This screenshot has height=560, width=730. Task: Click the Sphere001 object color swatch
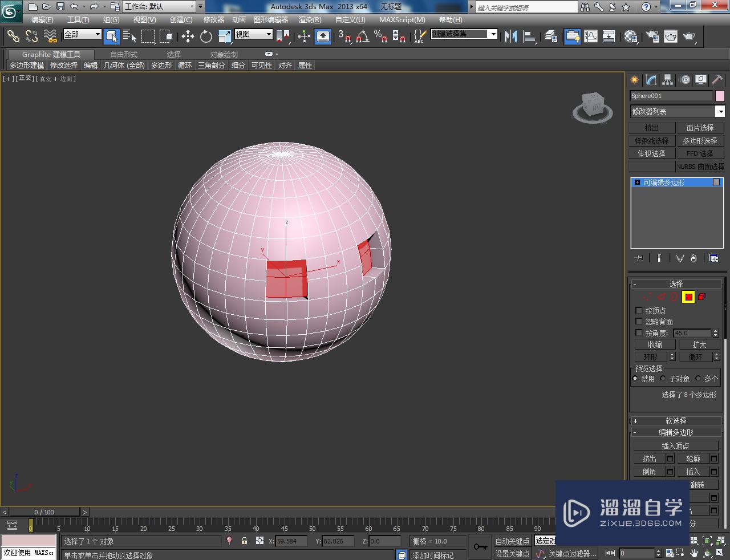tap(720, 96)
